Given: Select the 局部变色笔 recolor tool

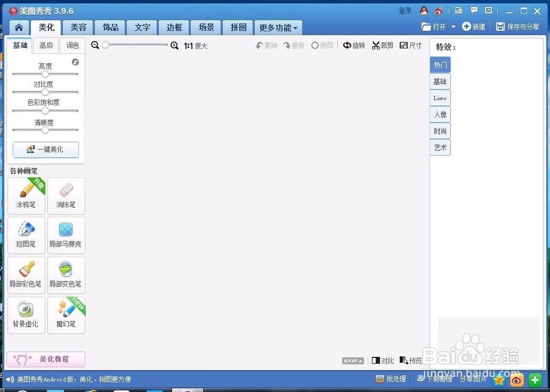Looking at the screenshot, I should (66, 275).
